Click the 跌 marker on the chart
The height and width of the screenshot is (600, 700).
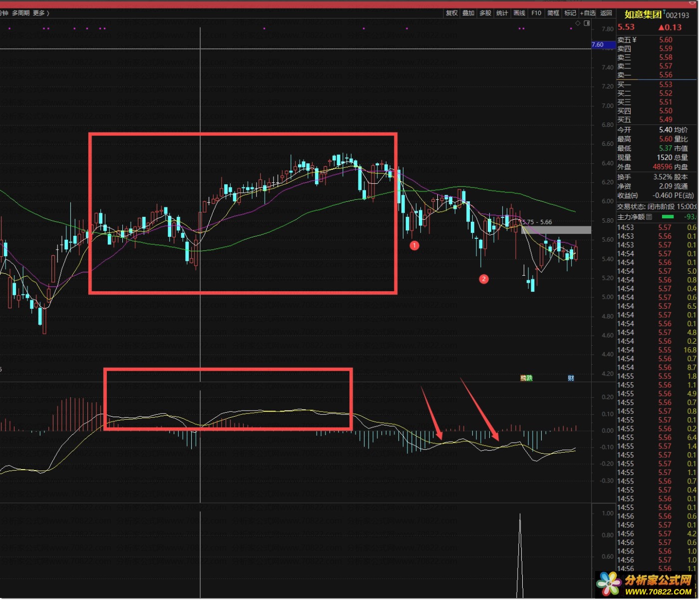tap(530, 378)
